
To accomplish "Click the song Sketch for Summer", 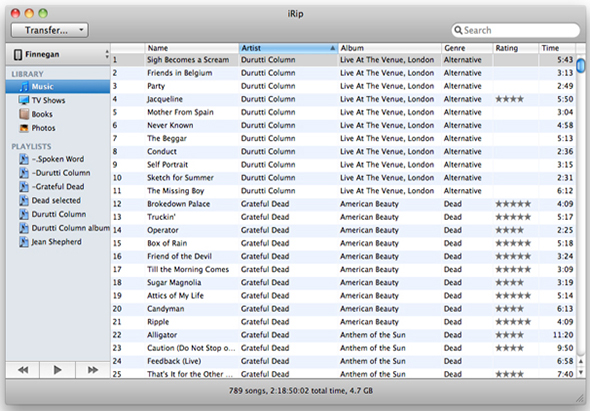I will pos(180,178).
